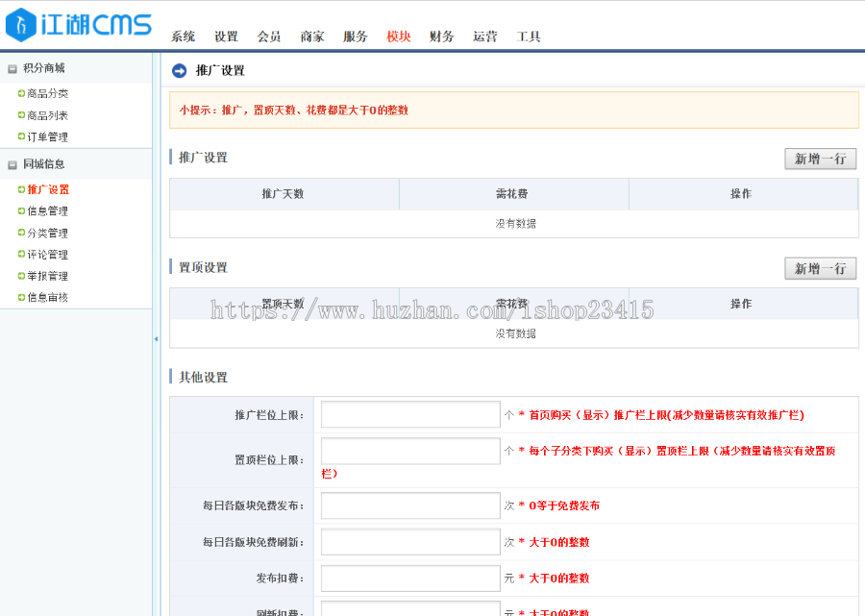
Task: Click the 推广天数 column header
Action: pos(284,193)
